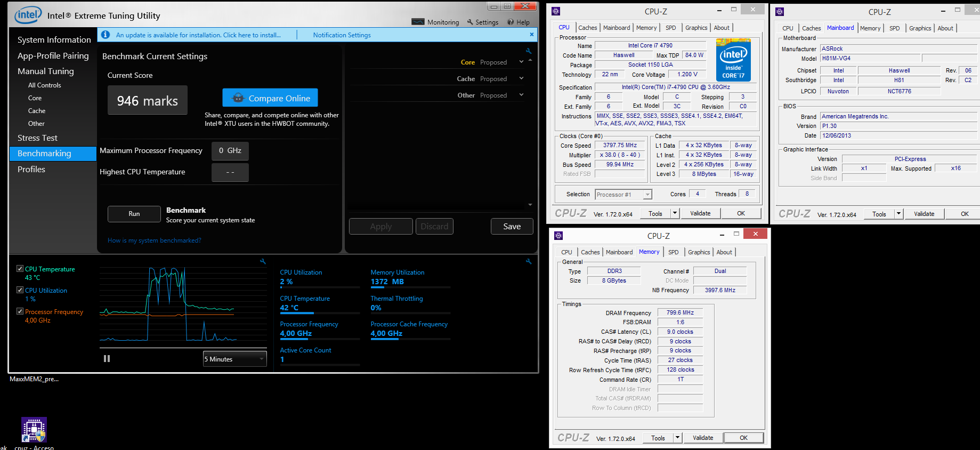Click CPU Utilization 2 % monitor tile
980x450 pixels.
click(x=320, y=278)
